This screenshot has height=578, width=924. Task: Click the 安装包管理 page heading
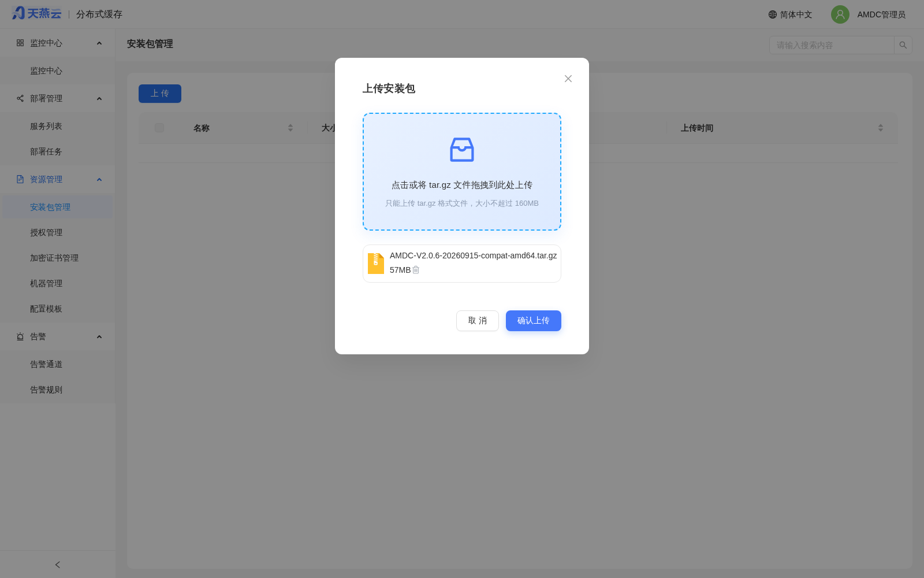pos(150,44)
